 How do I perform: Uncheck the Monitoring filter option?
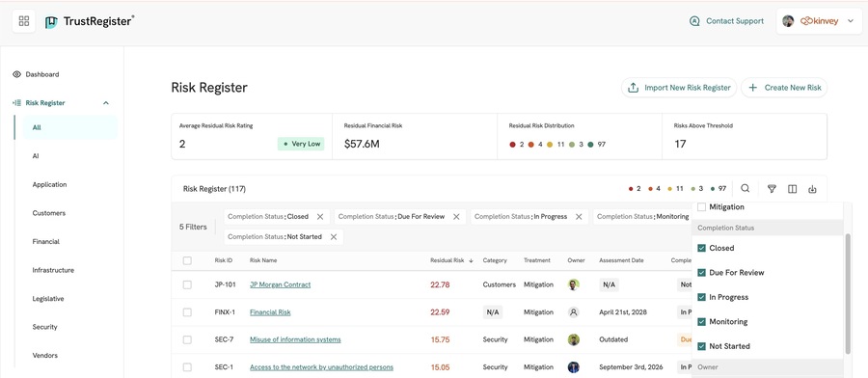pos(701,321)
